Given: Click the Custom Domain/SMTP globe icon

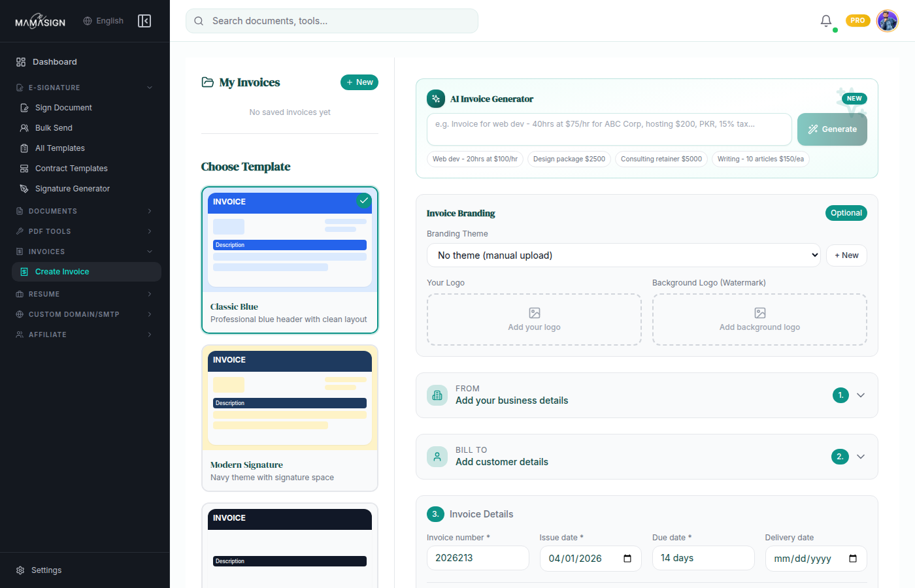Looking at the screenshot, I should pyautogui.click(x=20, y=314).
